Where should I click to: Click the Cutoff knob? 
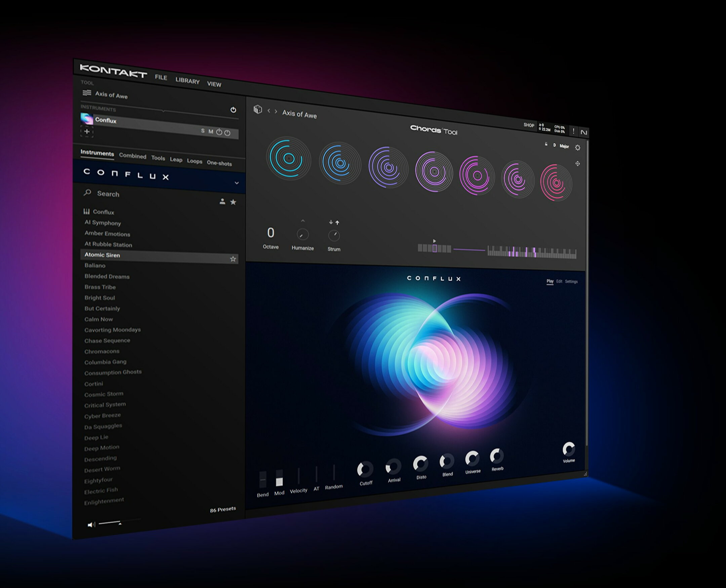click(x=365, y=469)
